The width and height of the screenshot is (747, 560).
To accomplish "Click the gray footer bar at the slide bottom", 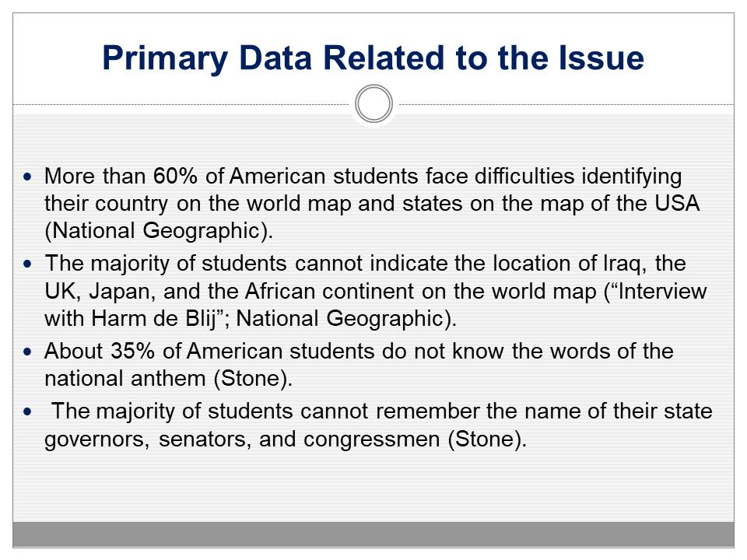I will coord(373,534).
